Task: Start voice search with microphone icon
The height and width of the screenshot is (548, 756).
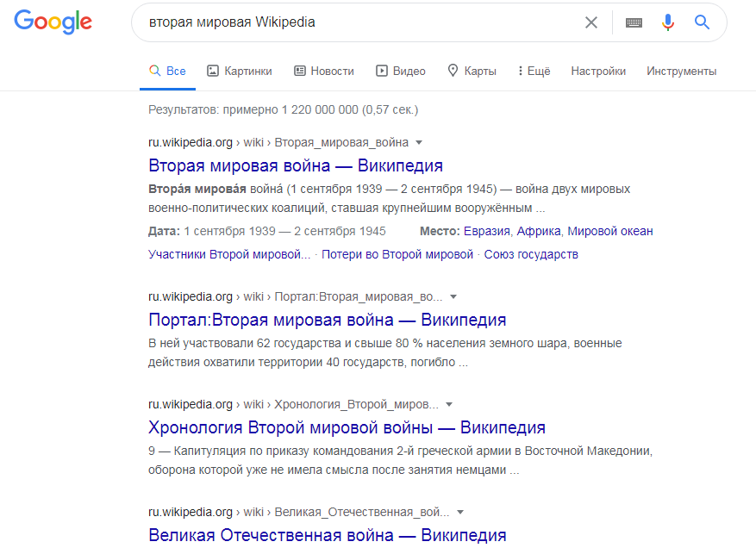Action: 668,22
